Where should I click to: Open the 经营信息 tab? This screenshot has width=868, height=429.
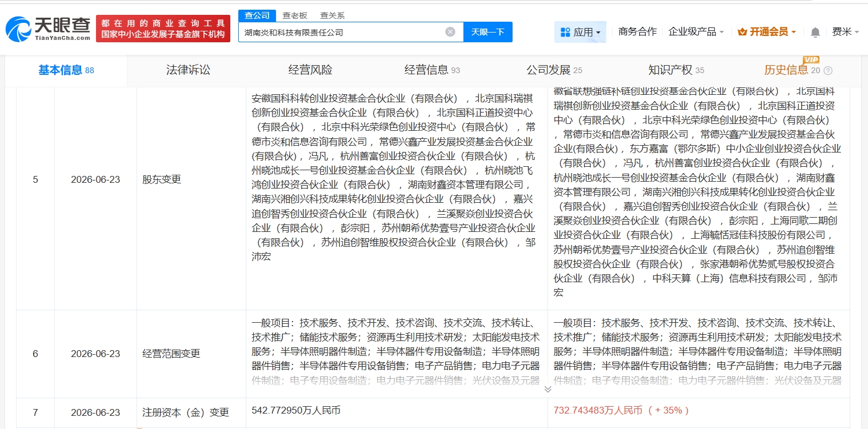click(x=432, y=70)
